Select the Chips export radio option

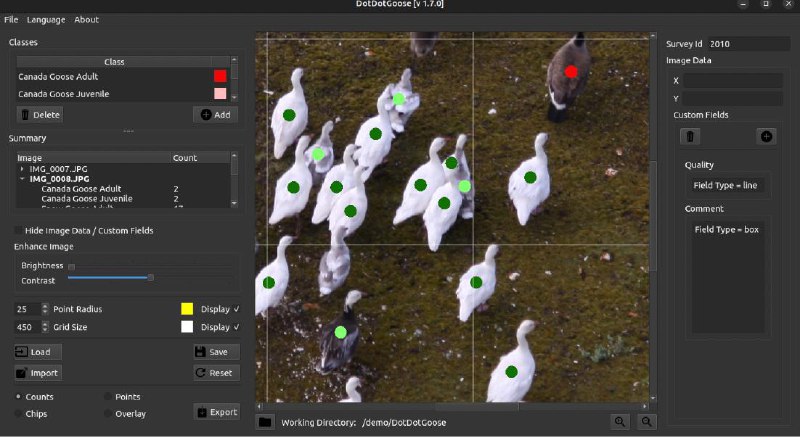coord(19,413)
